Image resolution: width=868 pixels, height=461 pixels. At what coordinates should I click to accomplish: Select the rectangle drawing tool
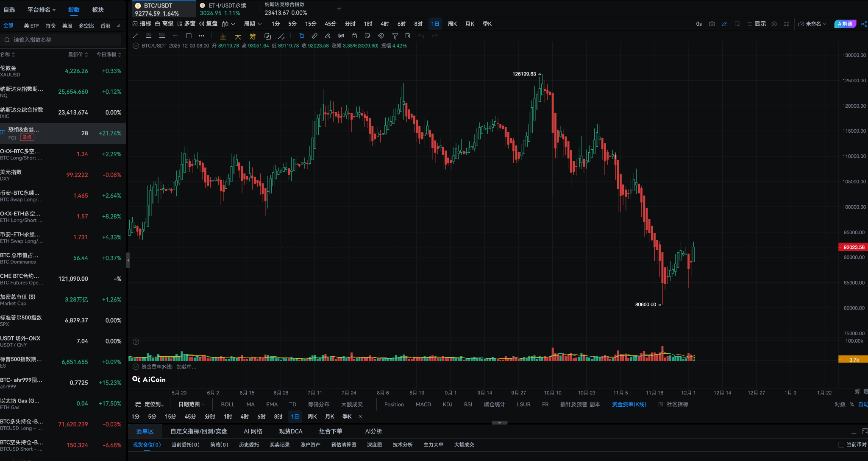point(189,36)
